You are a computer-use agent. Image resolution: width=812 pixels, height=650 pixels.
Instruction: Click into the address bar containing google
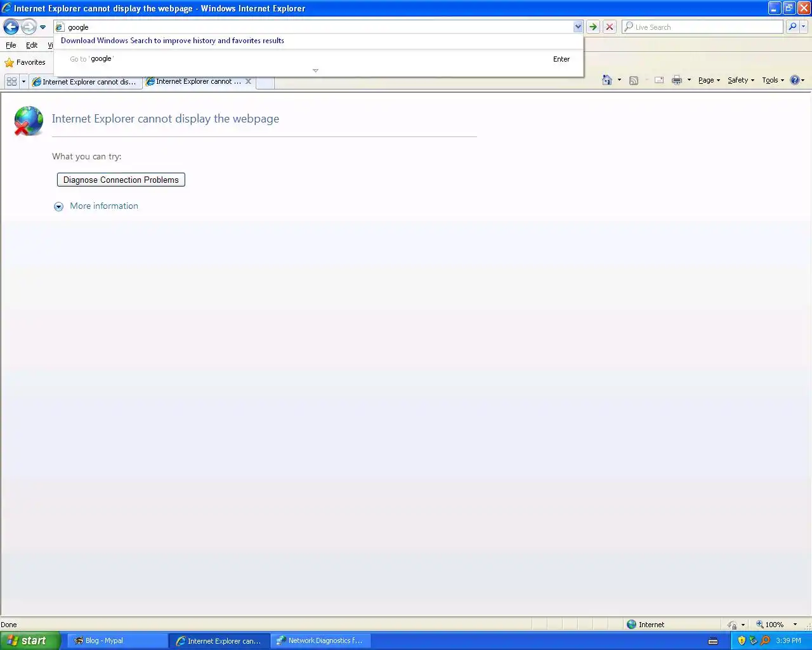click(x=313, y=27)
